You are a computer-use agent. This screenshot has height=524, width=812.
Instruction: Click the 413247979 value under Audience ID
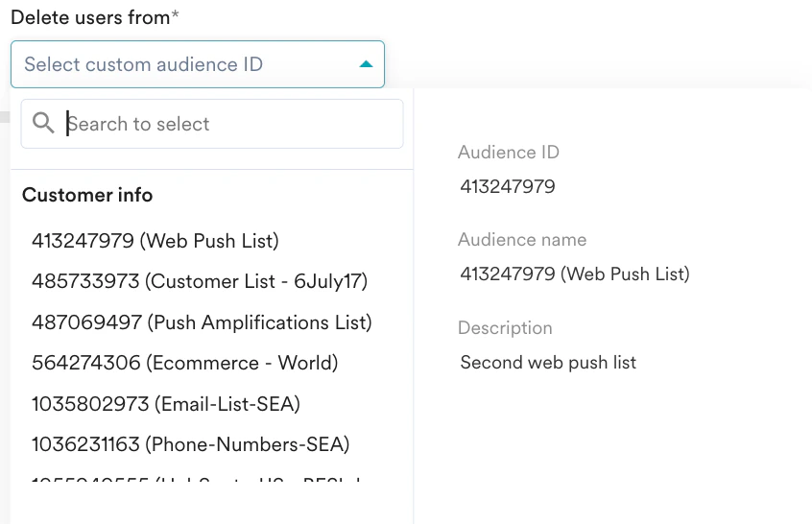pos(508,186)
